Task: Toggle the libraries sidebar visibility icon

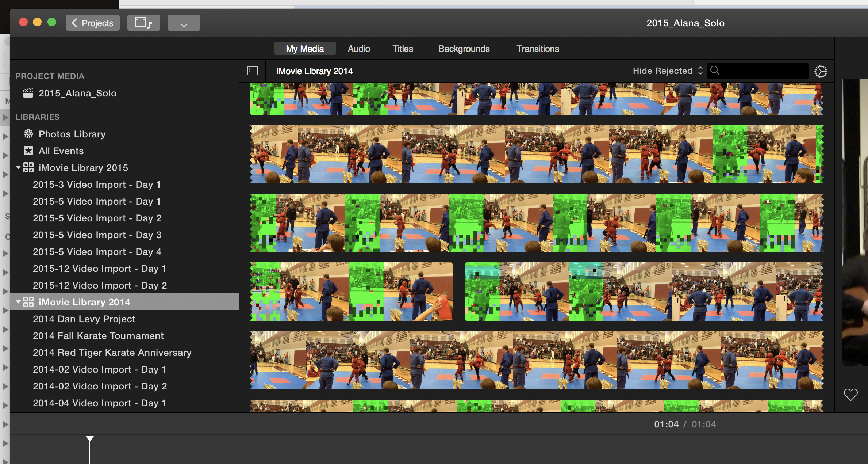Action: click(x=252, y=71)
